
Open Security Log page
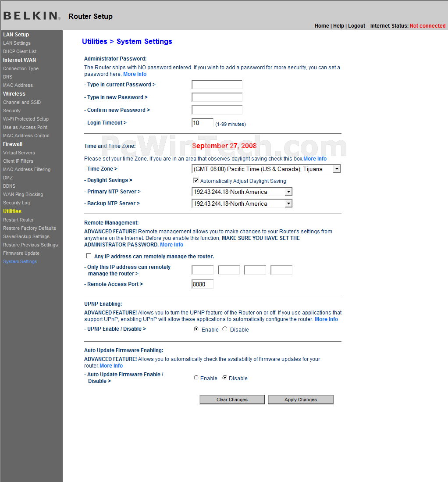click(x=16, y=203)
